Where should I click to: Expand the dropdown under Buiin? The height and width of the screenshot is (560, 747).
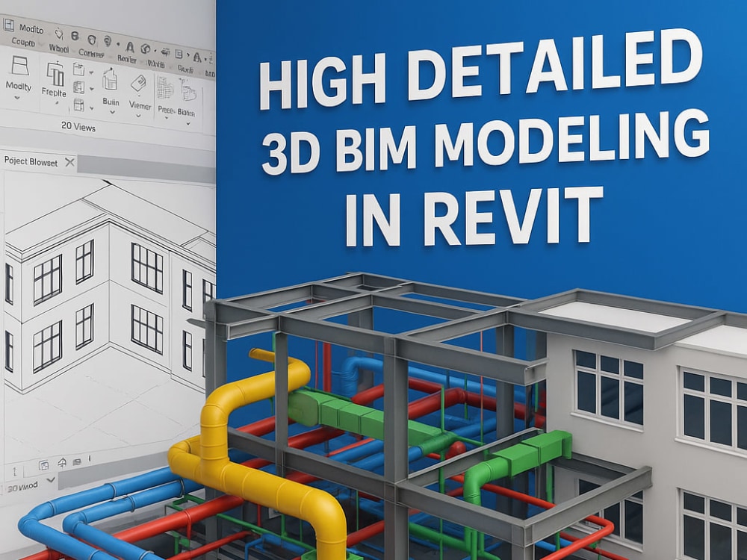[x=113, y=113]
